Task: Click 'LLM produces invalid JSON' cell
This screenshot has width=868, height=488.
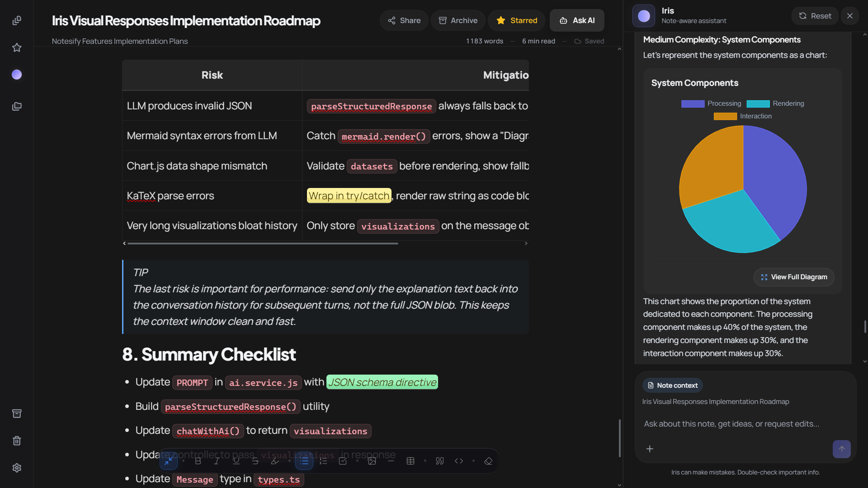Action: click(212, 106)
